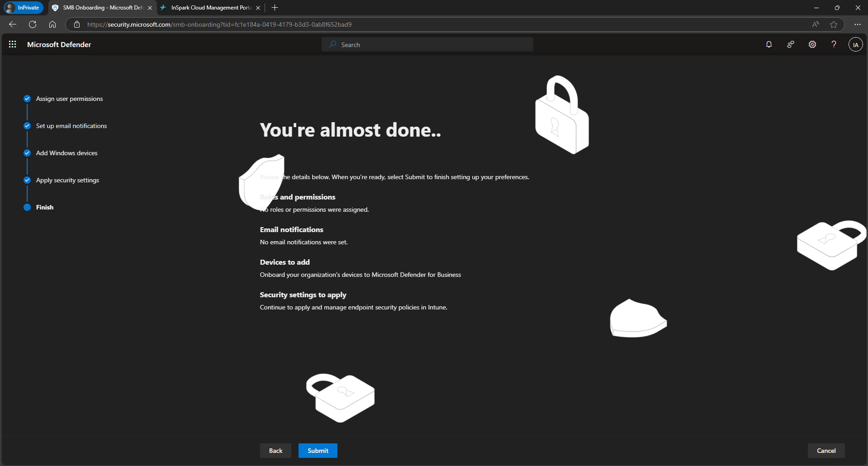Click the search magnifier icon

(x=333, y=44)
